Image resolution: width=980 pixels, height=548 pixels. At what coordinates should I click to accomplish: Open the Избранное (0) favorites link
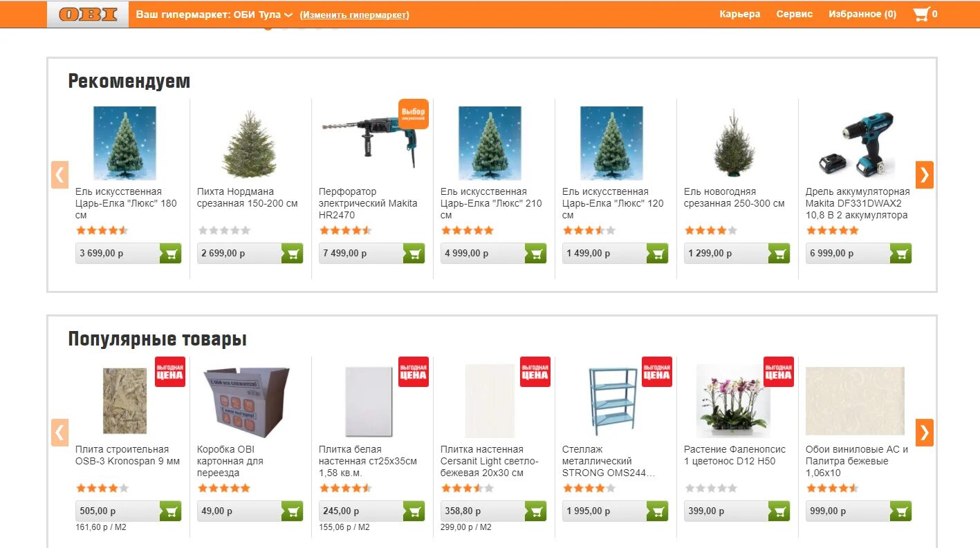pos(862,14)
